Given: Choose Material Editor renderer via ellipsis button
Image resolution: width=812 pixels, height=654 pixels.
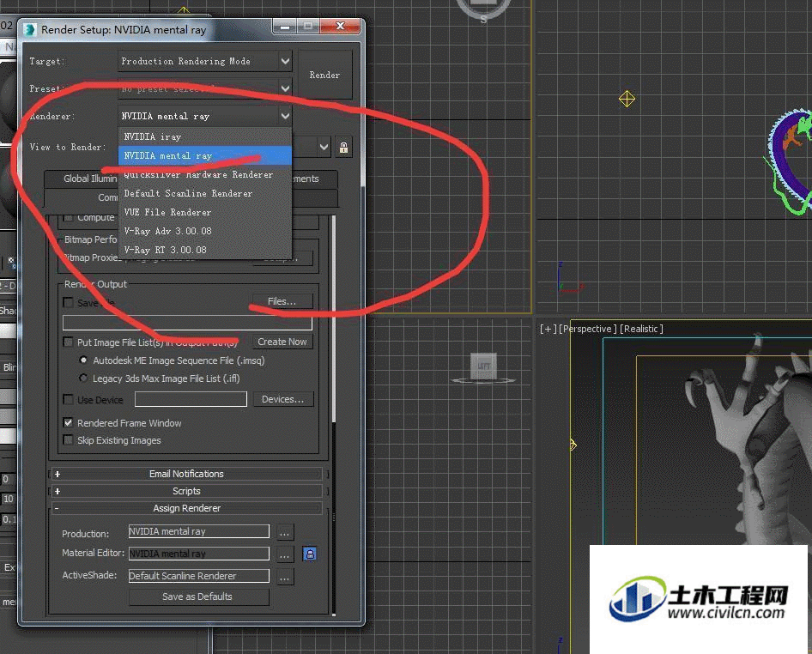Looking at the screenshot, I should pos(284,554).
